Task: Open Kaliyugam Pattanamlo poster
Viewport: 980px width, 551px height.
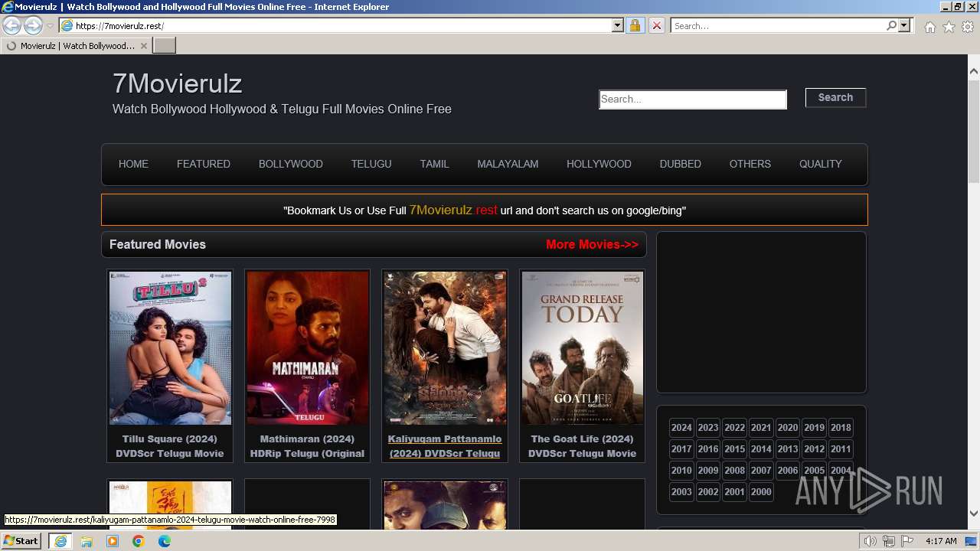Action: pyautogui.click(x=445, y=348)
